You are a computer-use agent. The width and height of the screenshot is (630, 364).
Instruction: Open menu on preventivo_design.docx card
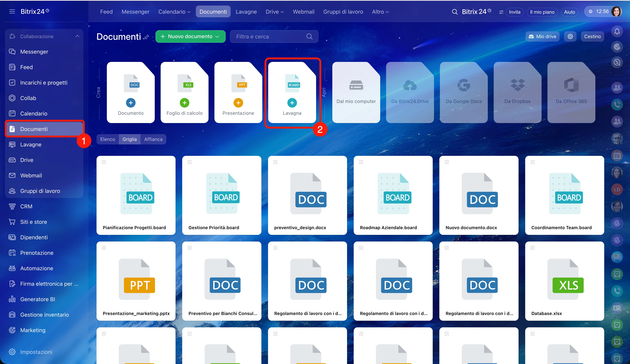point(276,162)
